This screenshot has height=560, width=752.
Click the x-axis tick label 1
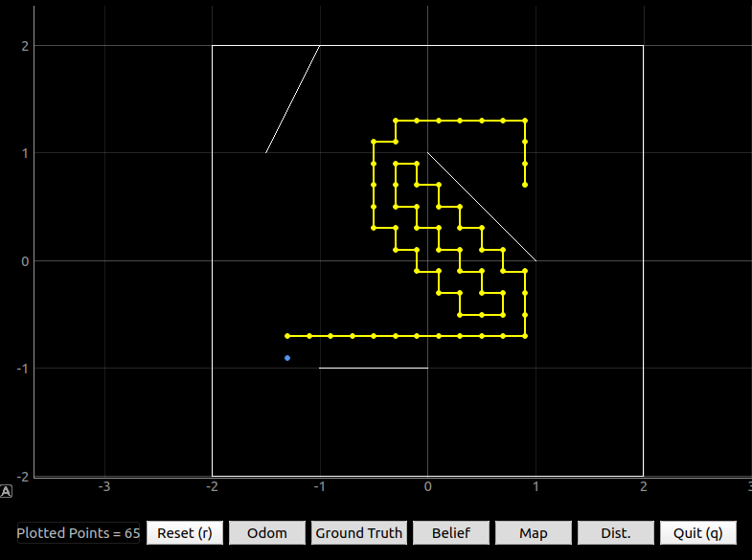click(x=536, y=486)
